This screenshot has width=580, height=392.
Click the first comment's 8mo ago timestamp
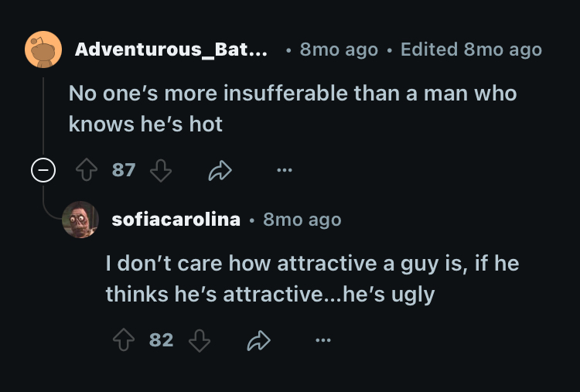pos(339,49)
